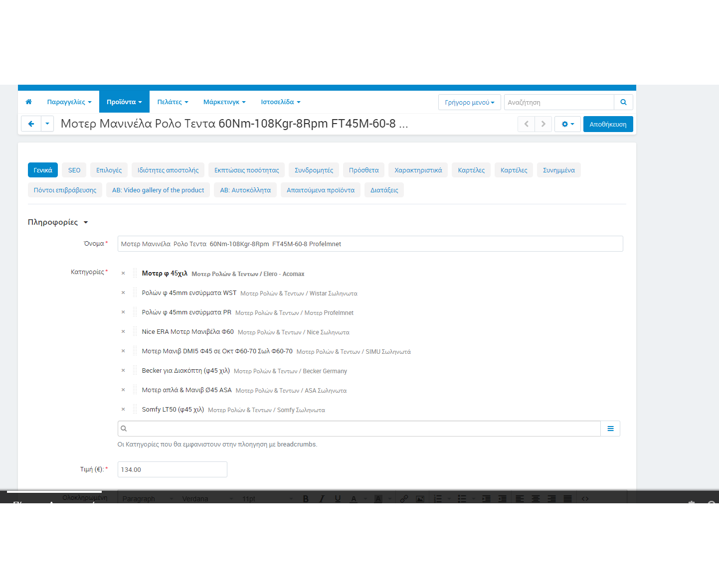Go back using the left arrow button
Viewport: 719px width, 588px height.
pyautogui.click(x=31, y=124)
